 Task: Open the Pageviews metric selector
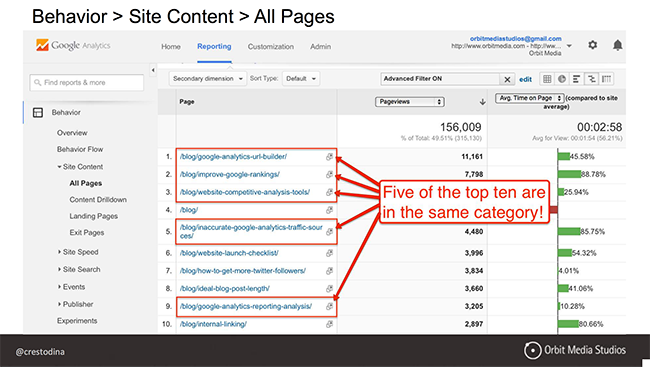[x=410, y=102]
